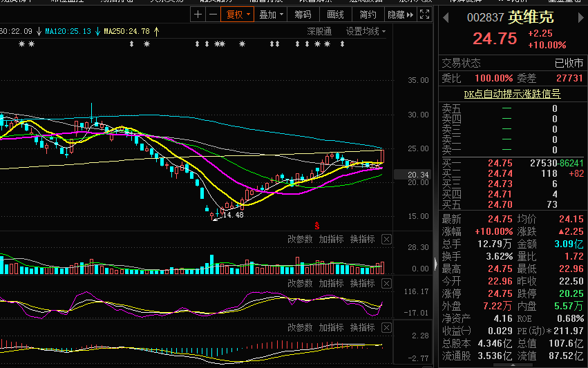Click the 量比 1.72 value
588x368 pixels.
(573, 256)
